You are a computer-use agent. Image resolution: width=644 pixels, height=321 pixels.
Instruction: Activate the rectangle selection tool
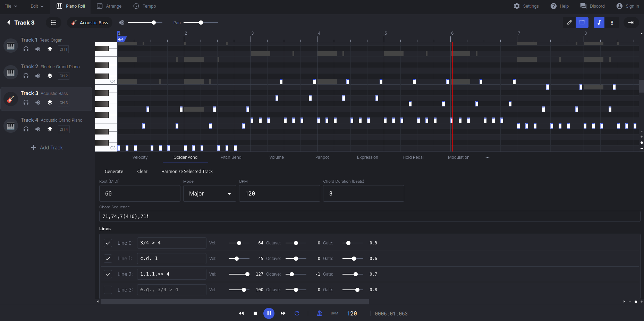(582, 23)
